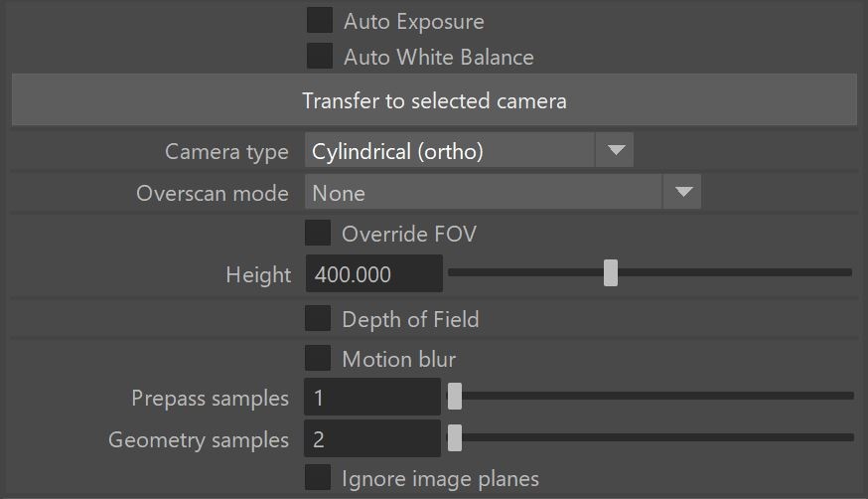Enable the Motion blur checkbox
Image resolution: width=868 pixels, height=499 pixels.
point(318,358)
